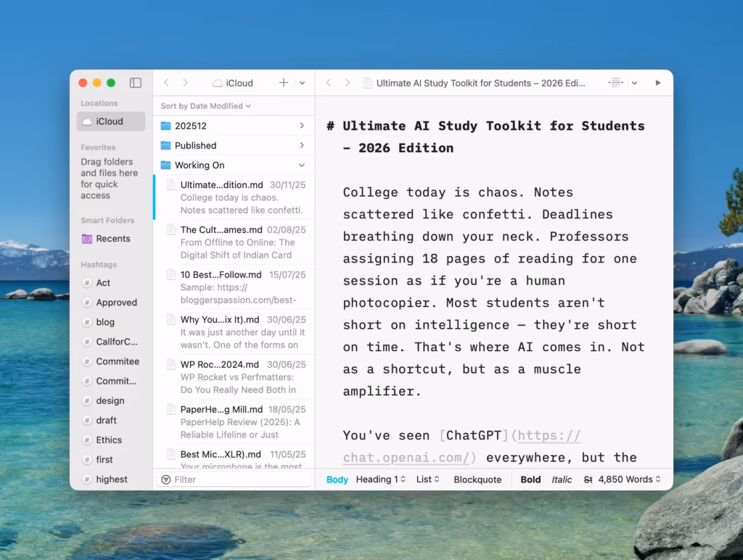
Task: Click the Filter search field
Action: click(239, 479)
